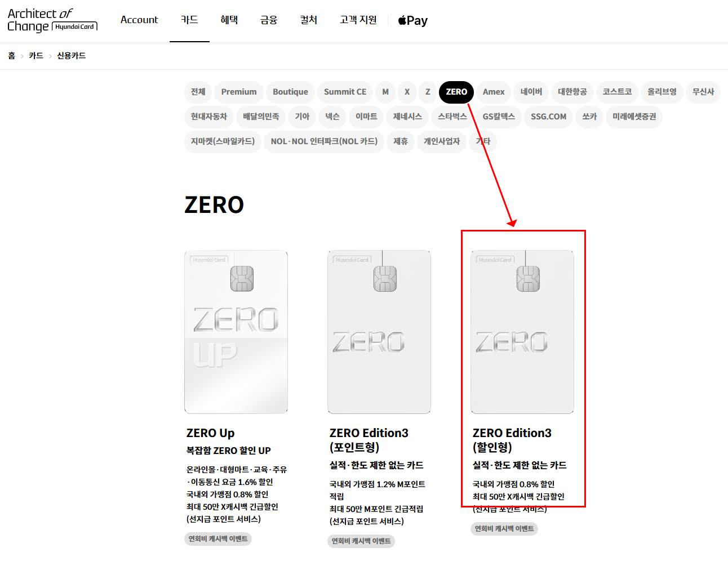Select the Premium filter chip
Viewport: 728px width, 561px height.
239,92
